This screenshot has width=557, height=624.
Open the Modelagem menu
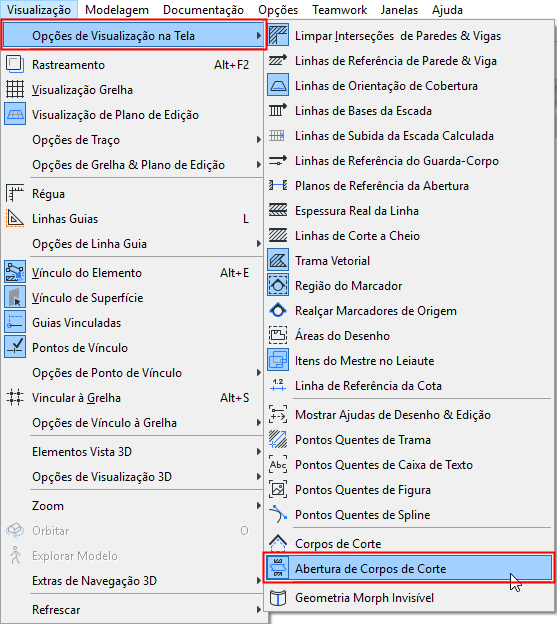(x=117, y=10)
